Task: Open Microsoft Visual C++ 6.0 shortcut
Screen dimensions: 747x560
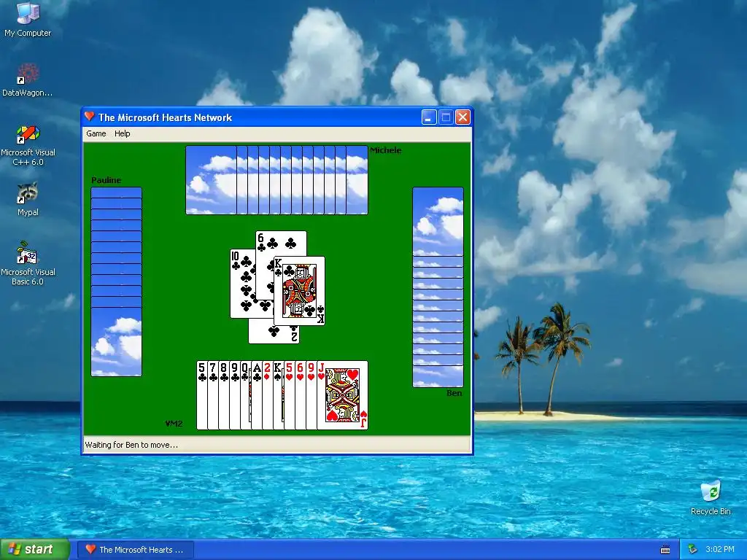Action: click(28, 145)
